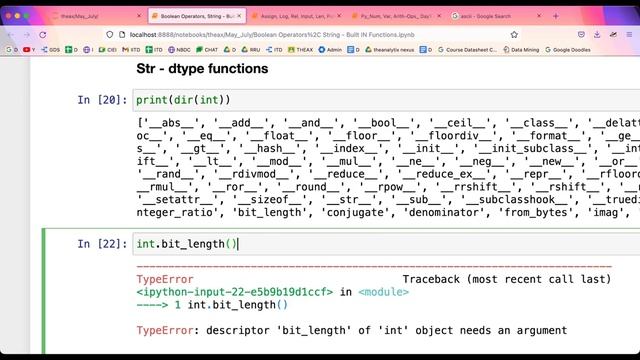Open the Data Mining bookmark
Image resolution: width=640 pixels, height=360 pixels.
coord(521,50)
